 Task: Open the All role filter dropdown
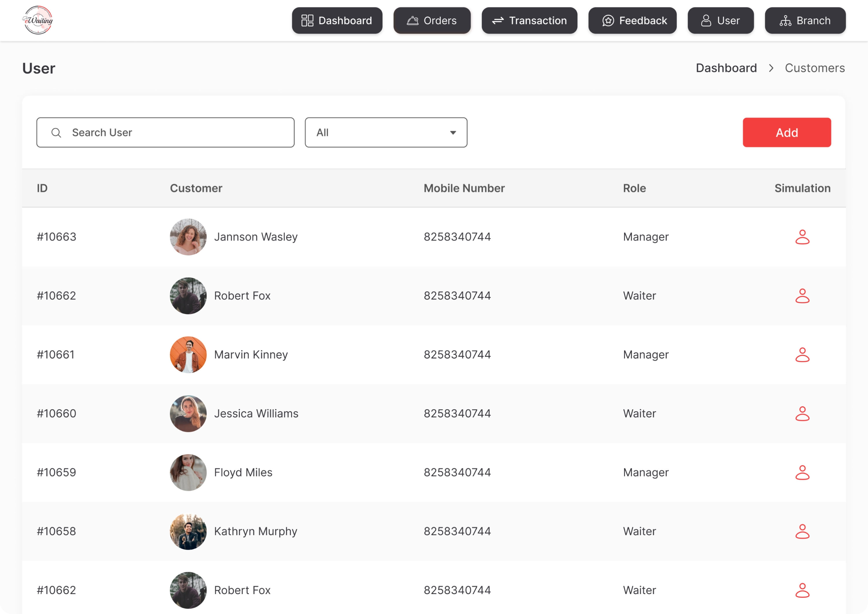(x=386, y=133)
